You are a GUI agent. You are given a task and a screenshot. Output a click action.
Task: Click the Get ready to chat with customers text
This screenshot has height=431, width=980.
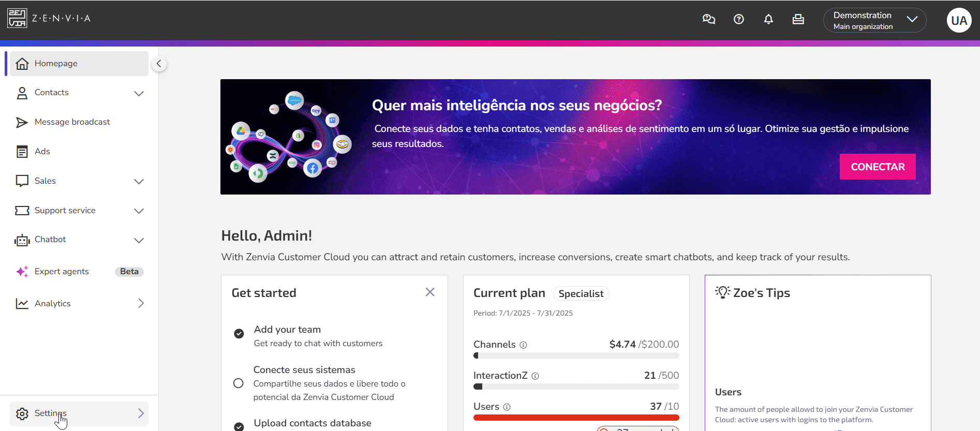tap(318, 344)
